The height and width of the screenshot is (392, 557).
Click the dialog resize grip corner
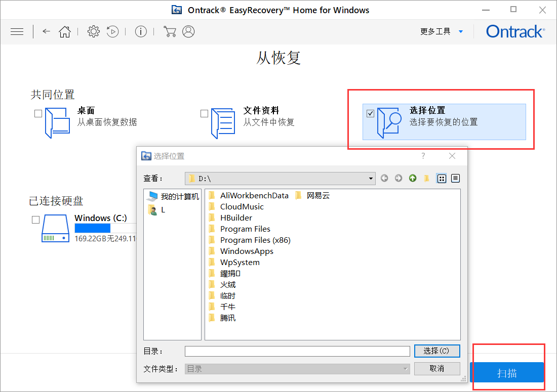(x=463, y=379)
